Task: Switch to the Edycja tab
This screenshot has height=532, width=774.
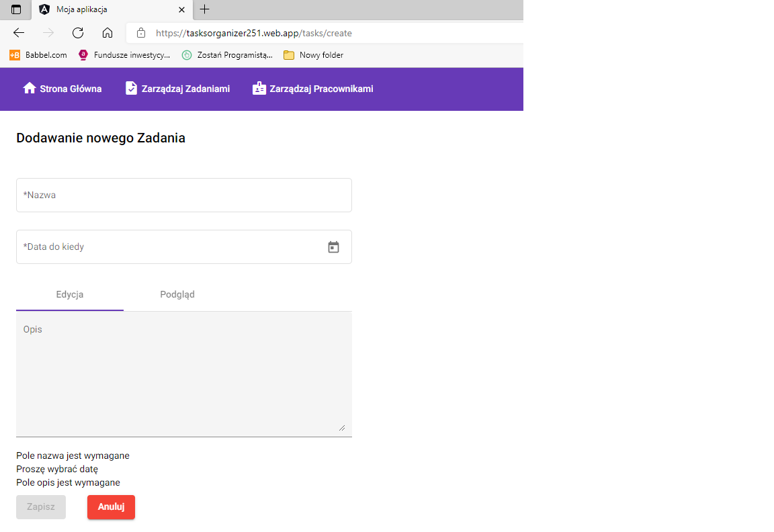Action: coord(70,295)
